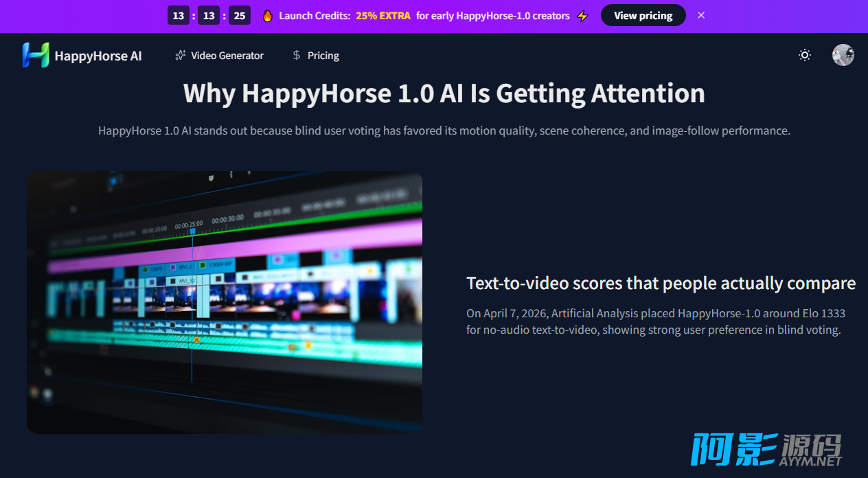
Task: Open the Video Generator nav item
Action: click(x=227, y=56)
